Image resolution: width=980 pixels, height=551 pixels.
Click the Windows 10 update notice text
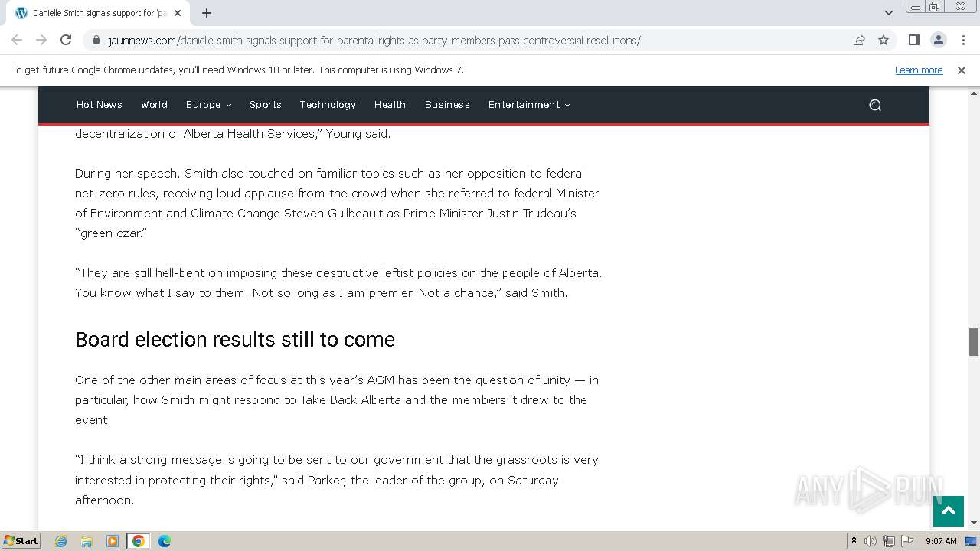(x=238, y=70)
